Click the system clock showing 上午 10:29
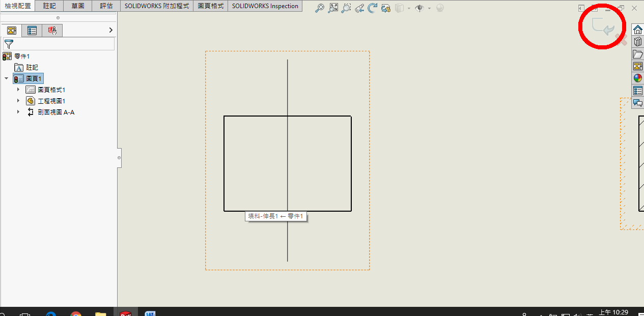The width and height of the screenshot is (644, 316). point(613,312)
